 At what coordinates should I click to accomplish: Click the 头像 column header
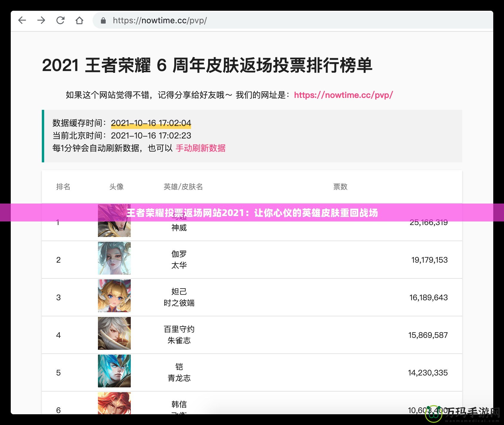pyautogui.click(x=116, y=187)
